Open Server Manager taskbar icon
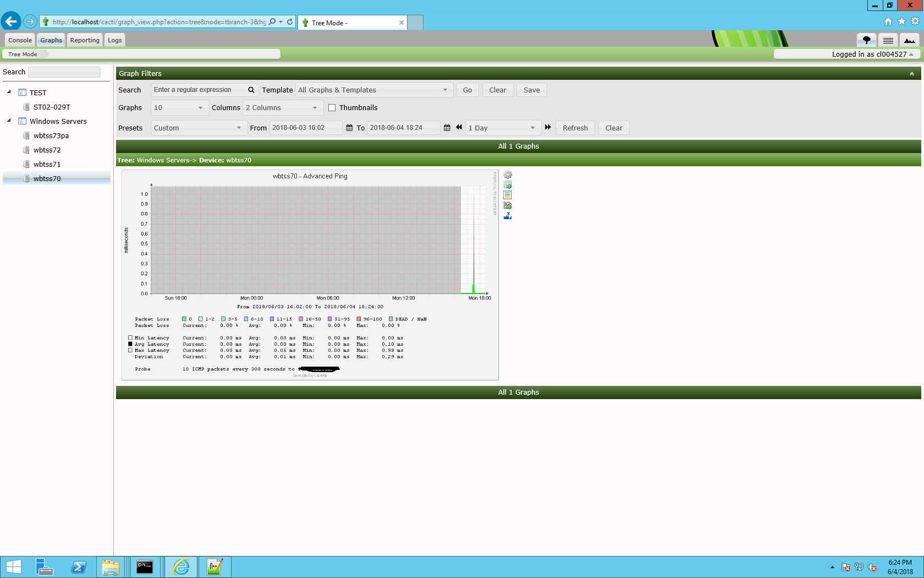The width and height of the screenshot is (924, 578). click(x=44, y=567)
